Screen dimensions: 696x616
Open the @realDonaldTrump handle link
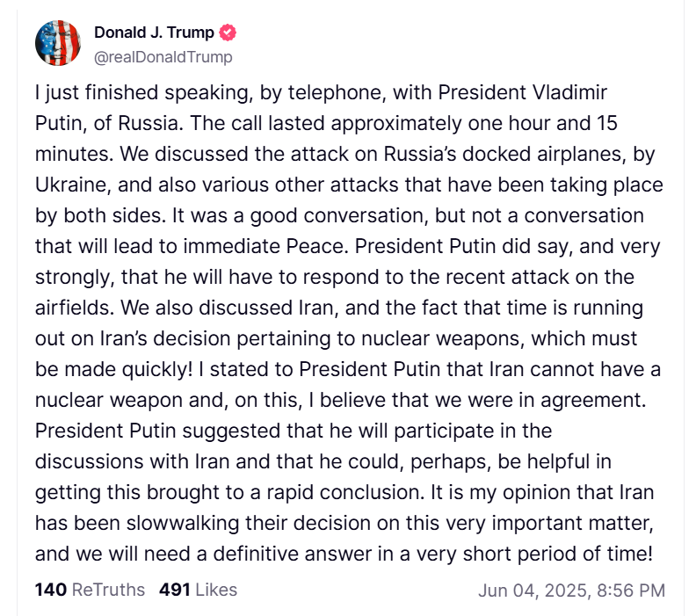(x=163, y=57)
